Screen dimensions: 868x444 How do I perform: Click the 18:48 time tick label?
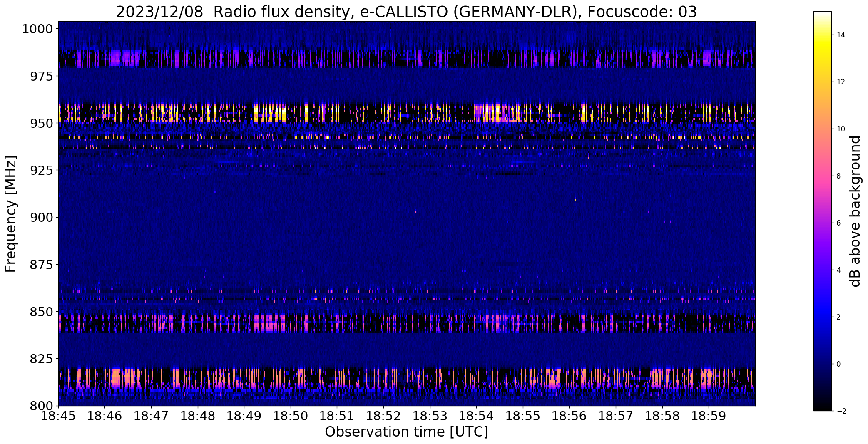pyautogui.click(x=198, y=416)
